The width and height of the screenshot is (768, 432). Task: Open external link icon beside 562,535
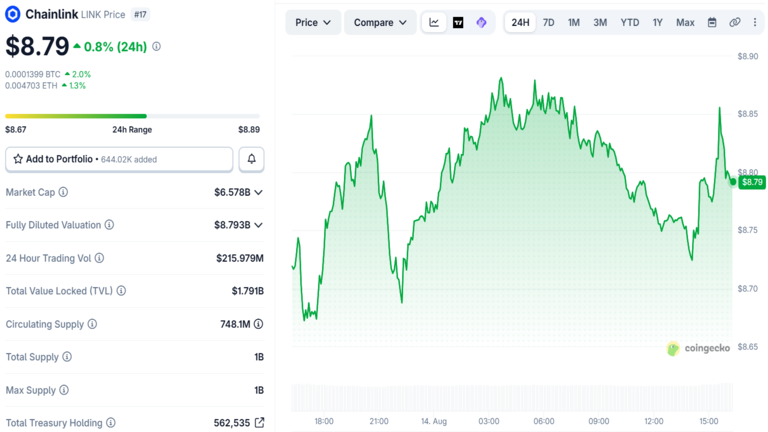(x=259, y=423)
